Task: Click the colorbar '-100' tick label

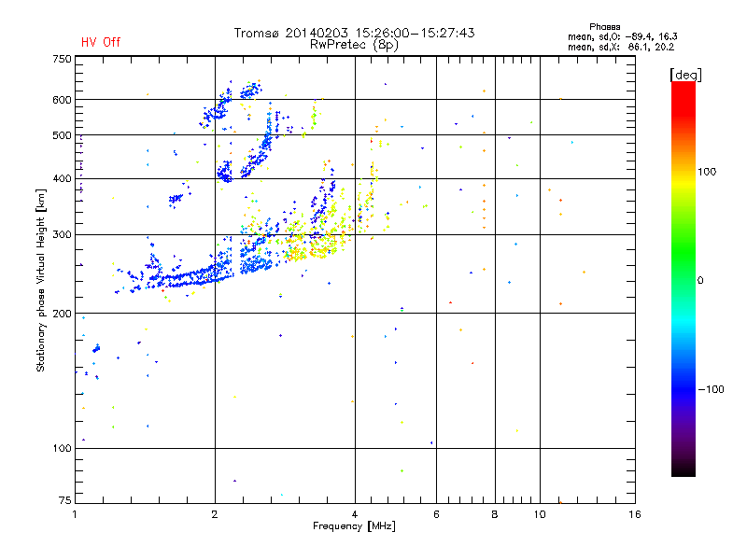Action: 711,389
